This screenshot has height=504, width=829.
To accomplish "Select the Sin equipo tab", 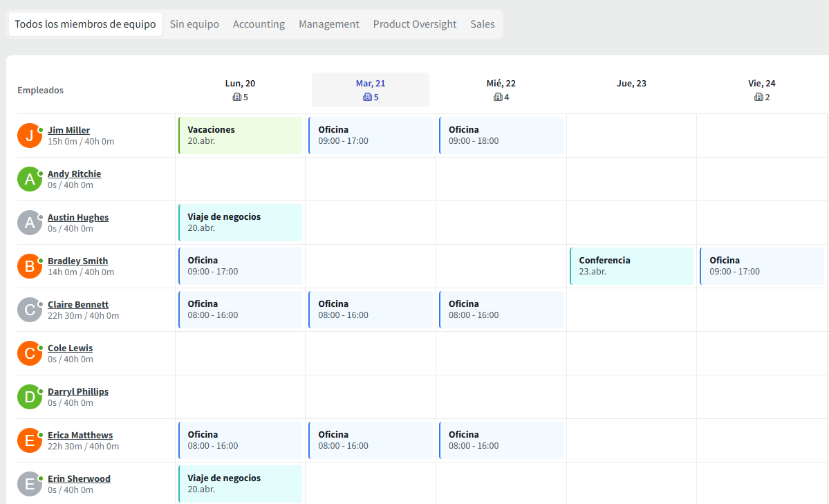I will (194, 24).
